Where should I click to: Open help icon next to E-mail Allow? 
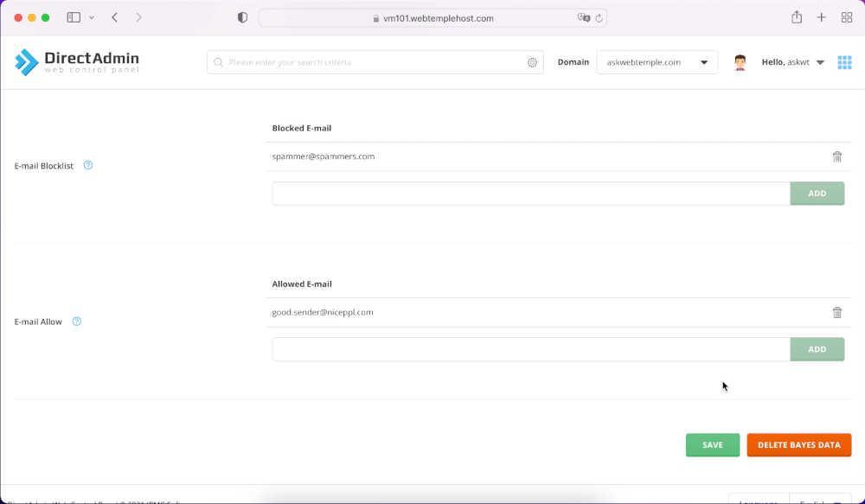point(77,322)
